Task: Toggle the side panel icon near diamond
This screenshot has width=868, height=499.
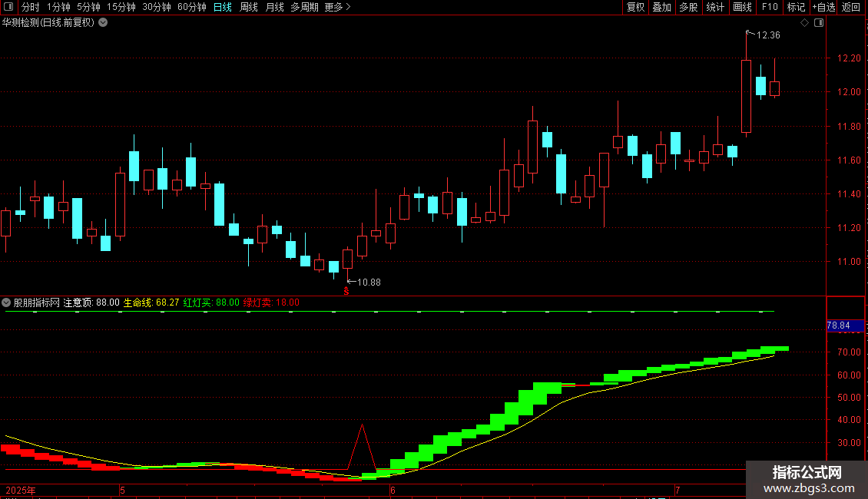Action: pyautogui.click(x=819, y=23)
